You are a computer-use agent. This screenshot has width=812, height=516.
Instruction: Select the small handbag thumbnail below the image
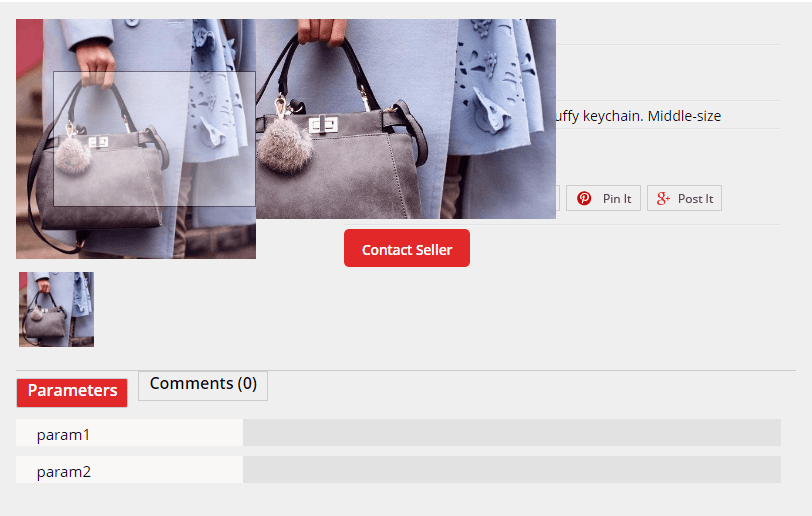pyautogui.click(x=56, y=309)
